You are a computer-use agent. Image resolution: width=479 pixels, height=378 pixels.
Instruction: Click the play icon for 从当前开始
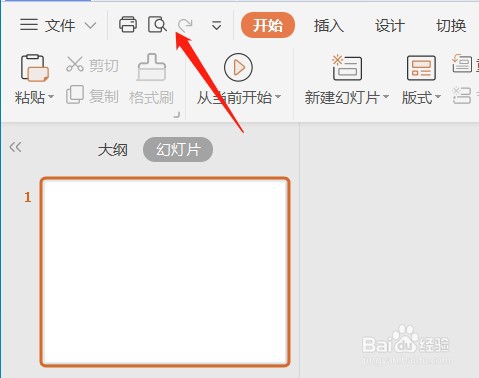click(x=238, y=68)
